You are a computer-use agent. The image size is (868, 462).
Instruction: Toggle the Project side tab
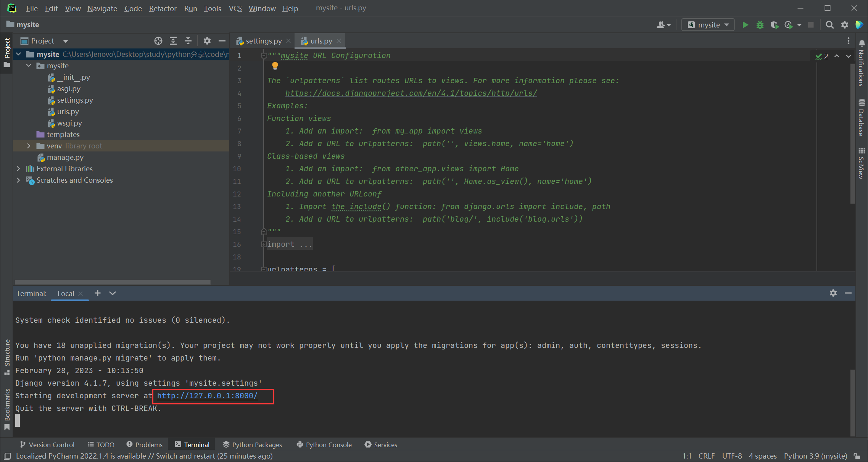[x=7, y=53]
